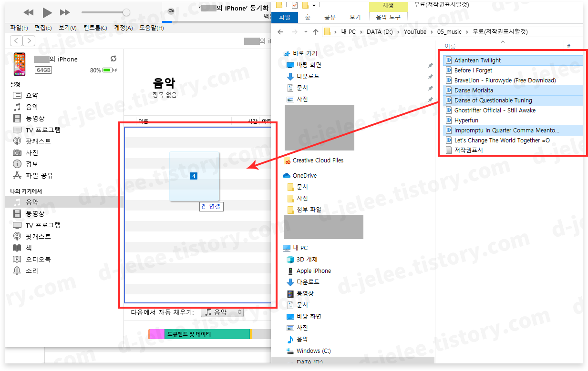Open the 파일 tab in Explorer ribbon

[285, 17]
